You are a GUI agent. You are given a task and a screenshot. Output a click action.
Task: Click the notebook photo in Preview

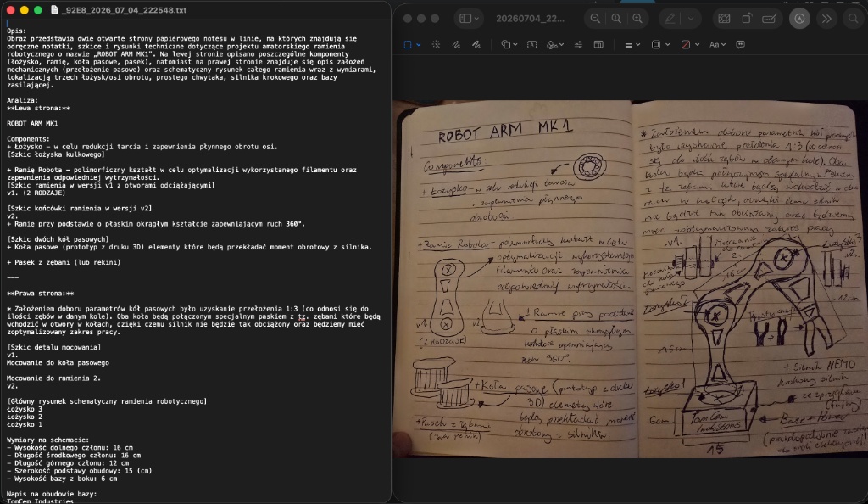click(630, 279)
